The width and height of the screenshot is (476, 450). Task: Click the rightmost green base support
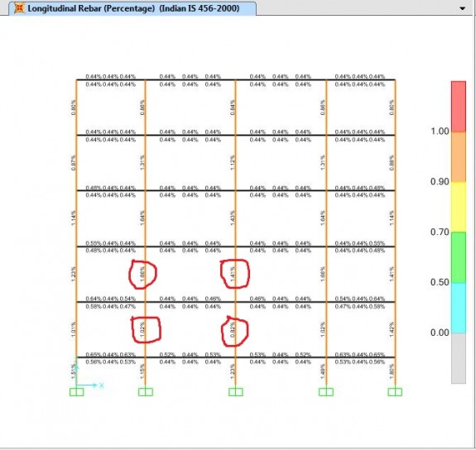[395, 392]
